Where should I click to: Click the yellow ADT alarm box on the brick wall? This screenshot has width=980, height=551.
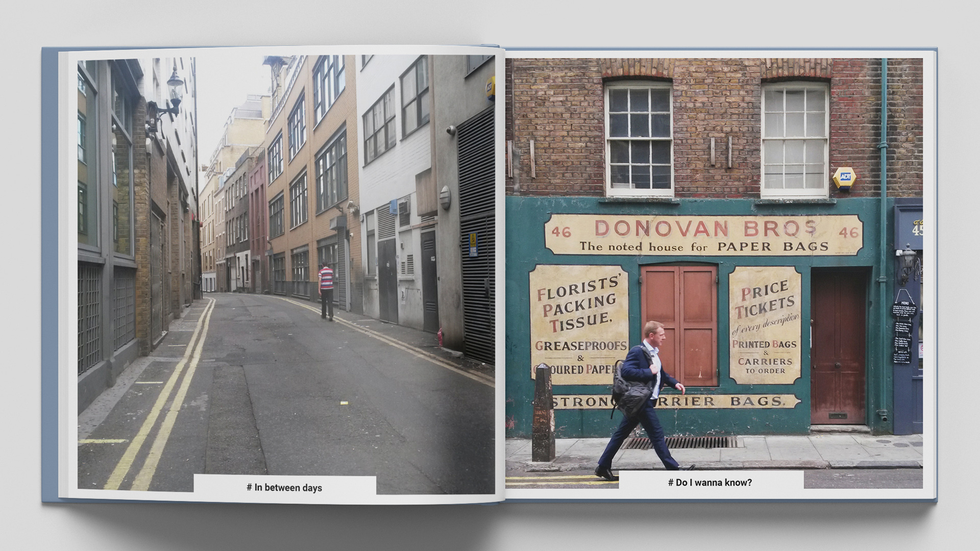[x=844, y=179]
